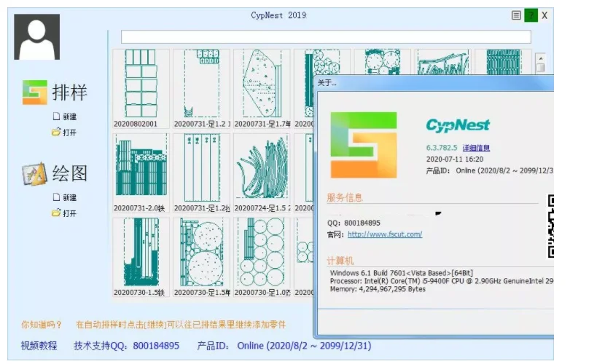Click the QR code in About dialog

[550, 226]
